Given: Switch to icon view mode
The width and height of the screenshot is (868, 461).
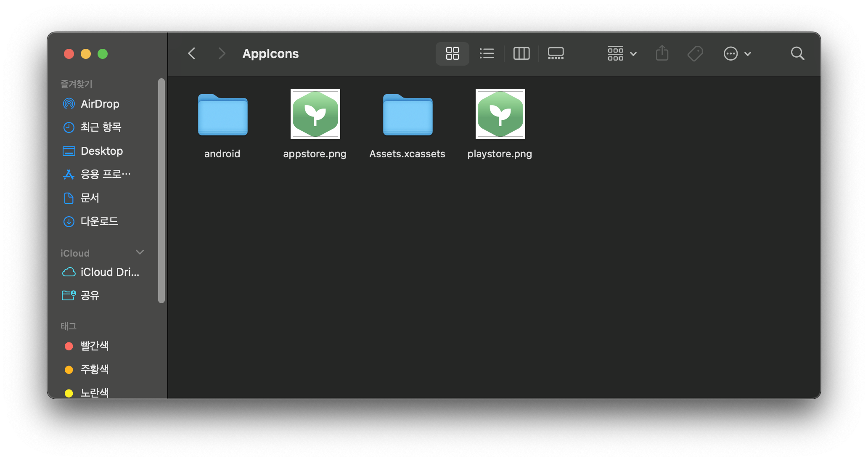Looking at the screenshot, I should click(452, 53).
